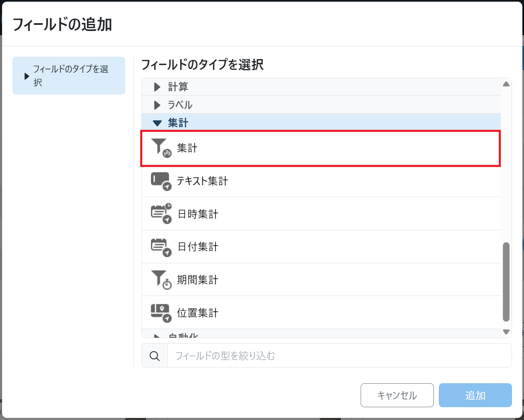This screenshot has height=420, width=524.
Task: Click the magnifier search icon
Action: coord(155,356)
